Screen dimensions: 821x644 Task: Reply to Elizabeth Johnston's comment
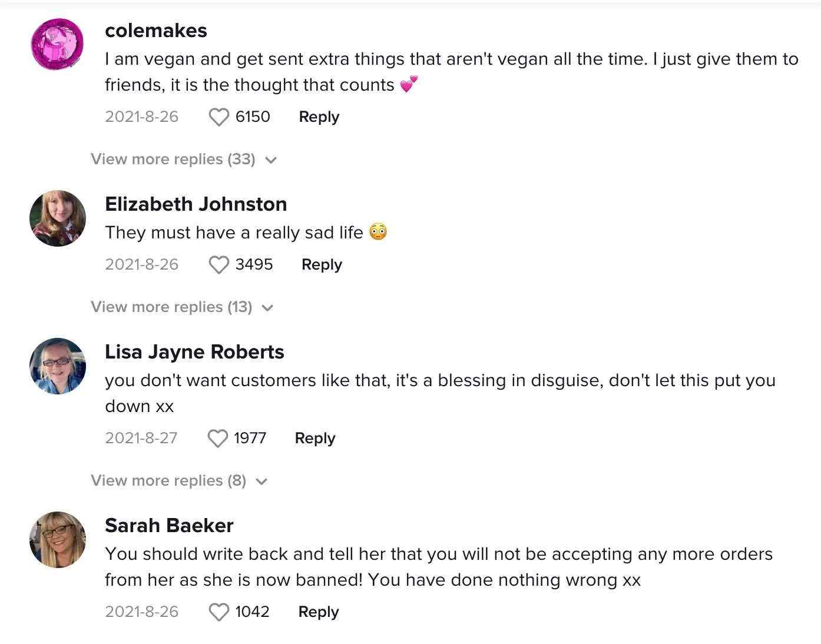(x=322, y=265)
